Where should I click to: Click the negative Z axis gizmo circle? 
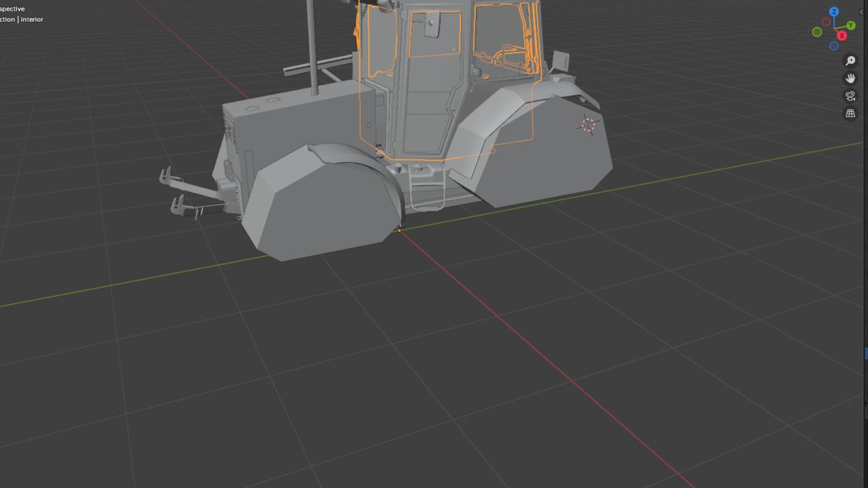[x=834, y=46]
